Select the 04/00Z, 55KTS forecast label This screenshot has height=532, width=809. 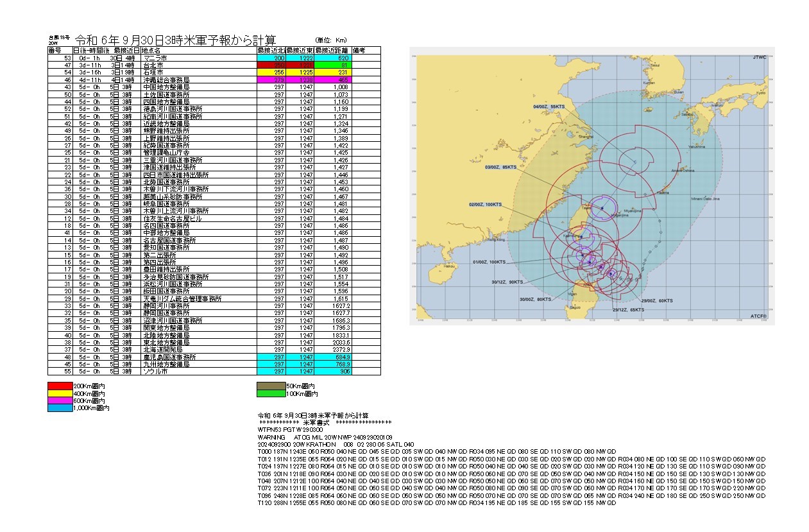pyautogui.click(x=549, y=106)
